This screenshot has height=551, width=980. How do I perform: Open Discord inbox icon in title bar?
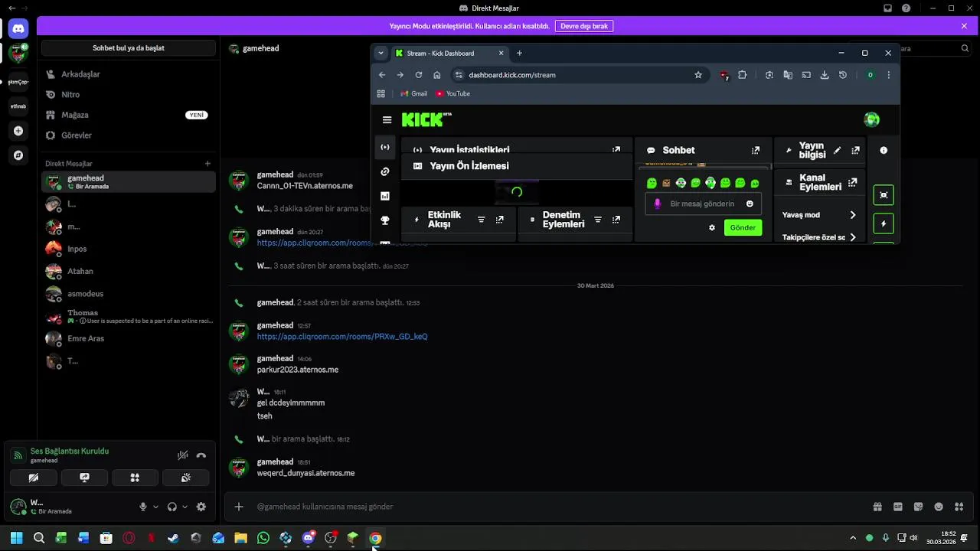point(887,8)
